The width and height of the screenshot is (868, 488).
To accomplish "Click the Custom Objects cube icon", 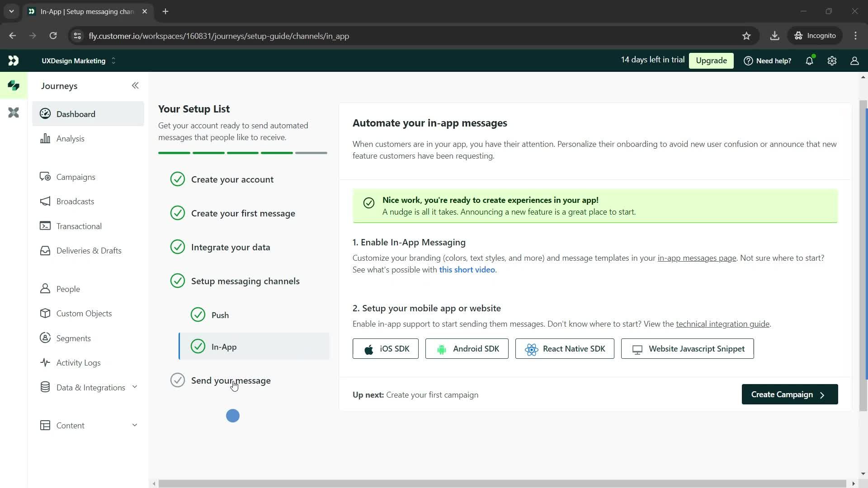I will point(45,313).
